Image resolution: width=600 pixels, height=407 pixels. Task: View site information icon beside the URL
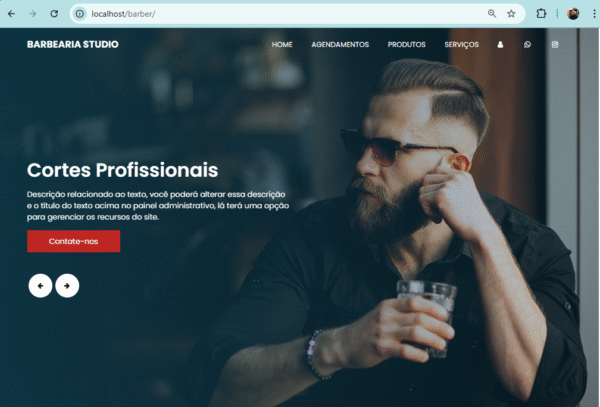pos(80,14)
